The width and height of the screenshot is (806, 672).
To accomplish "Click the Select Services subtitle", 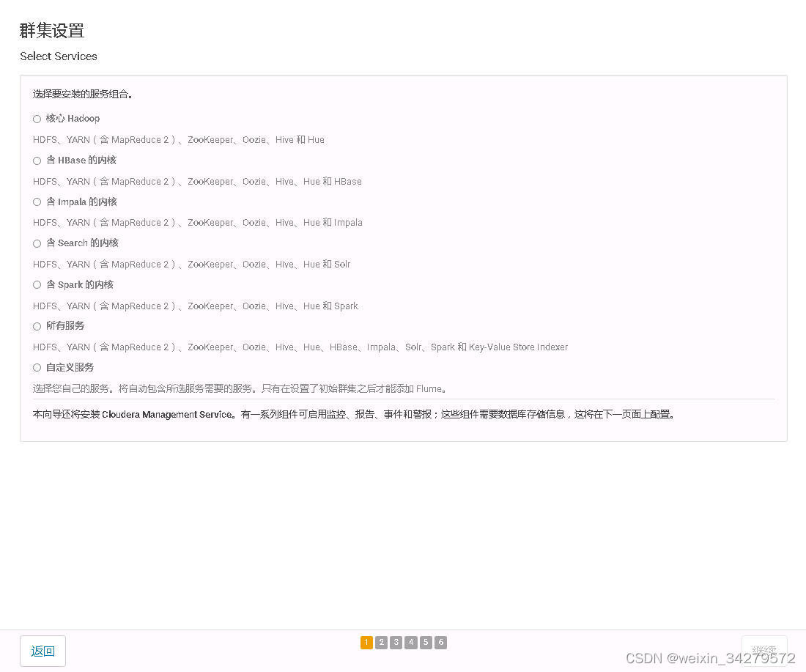I will [x=59, y=56].
